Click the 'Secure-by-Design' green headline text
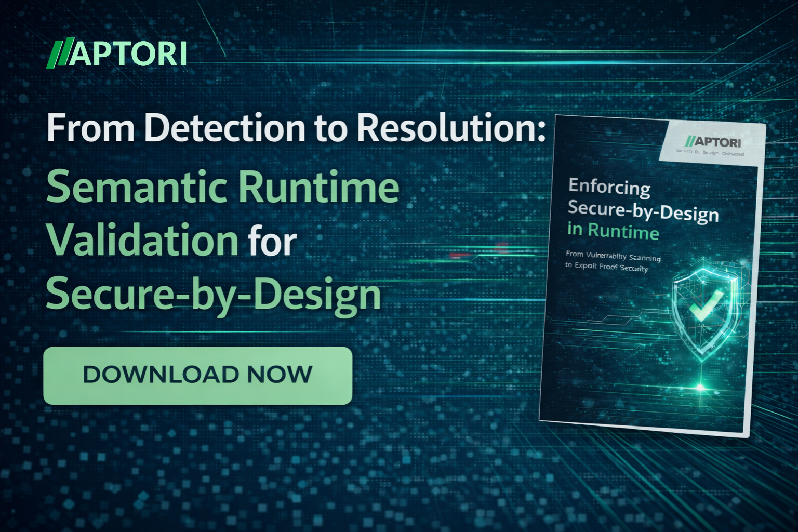 [214, 295]
